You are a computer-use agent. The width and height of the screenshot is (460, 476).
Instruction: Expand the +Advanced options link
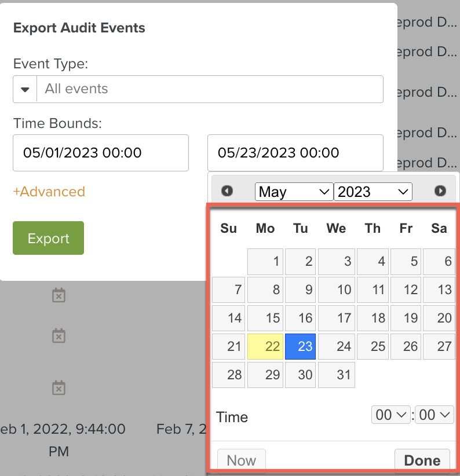tap(49, 192)
